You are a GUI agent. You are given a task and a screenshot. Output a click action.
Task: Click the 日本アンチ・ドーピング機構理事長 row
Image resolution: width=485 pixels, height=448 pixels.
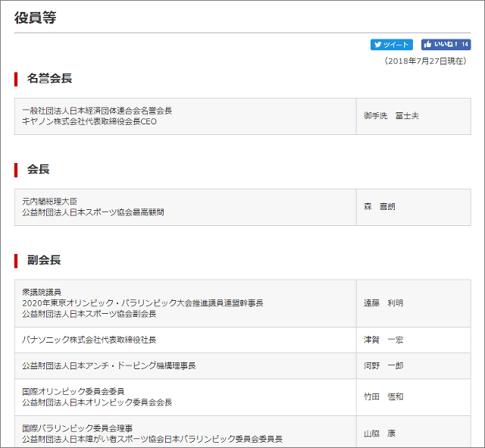coord(242,366)
